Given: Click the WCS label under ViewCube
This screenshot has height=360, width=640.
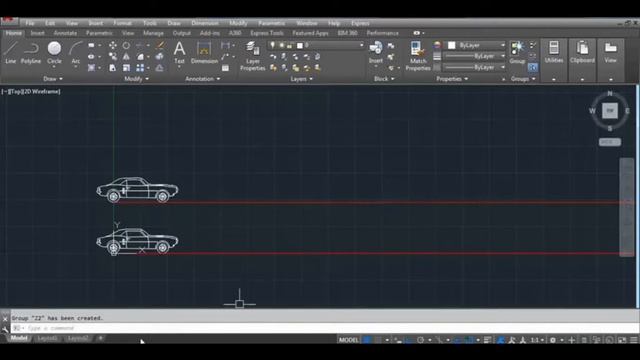Looking at the screenshot, I should (x=610, y=142).
